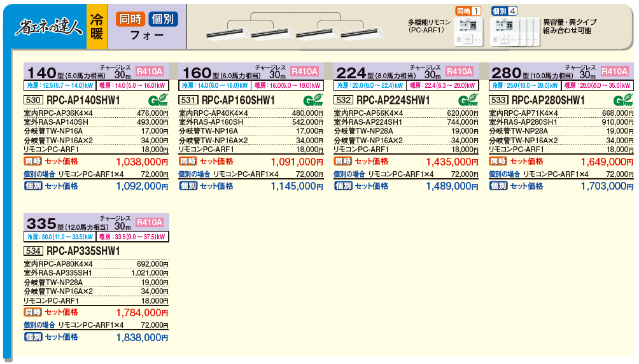
Task: Click the price 493,000円
Action: (x=153, y=122)
